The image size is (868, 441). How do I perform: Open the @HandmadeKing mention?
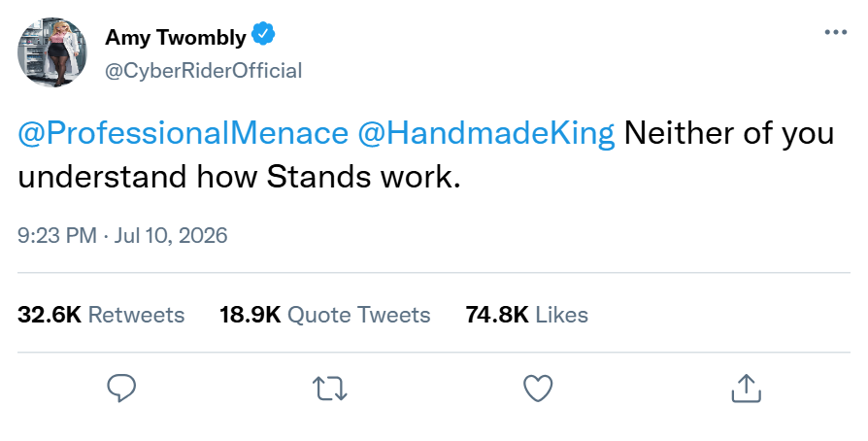point(486,133)
